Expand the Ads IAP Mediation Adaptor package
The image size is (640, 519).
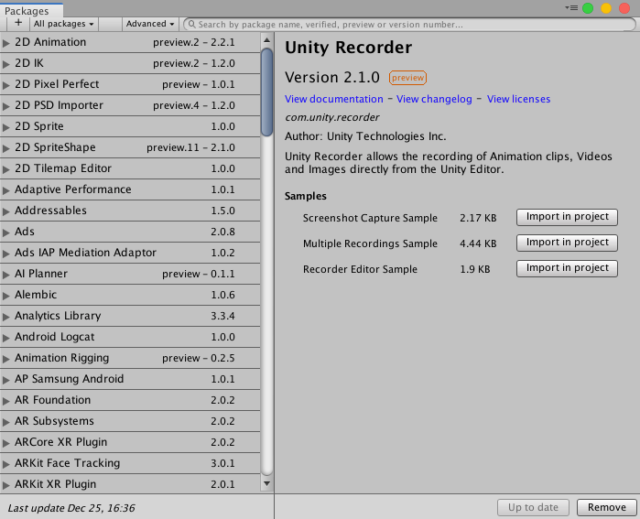[6, 253]
